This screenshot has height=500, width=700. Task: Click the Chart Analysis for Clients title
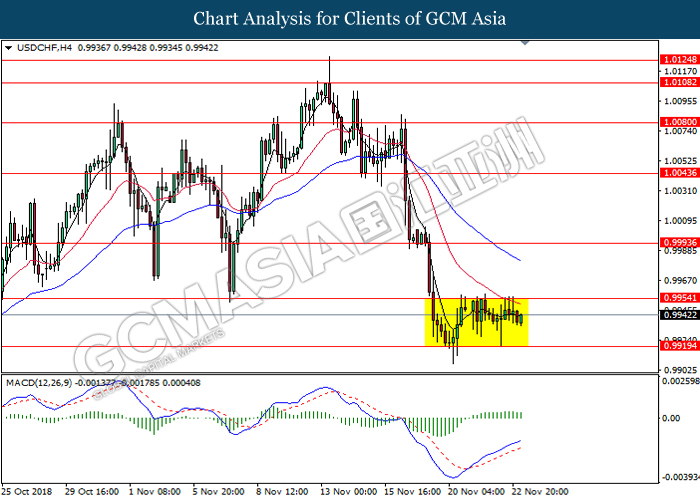[x=350, y=19]
